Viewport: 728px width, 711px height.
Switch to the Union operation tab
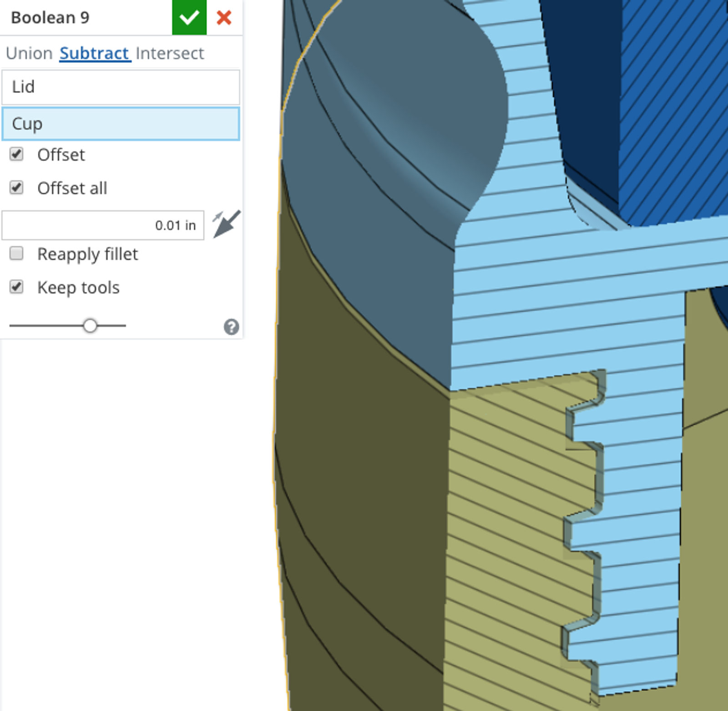tap(29, 53)
